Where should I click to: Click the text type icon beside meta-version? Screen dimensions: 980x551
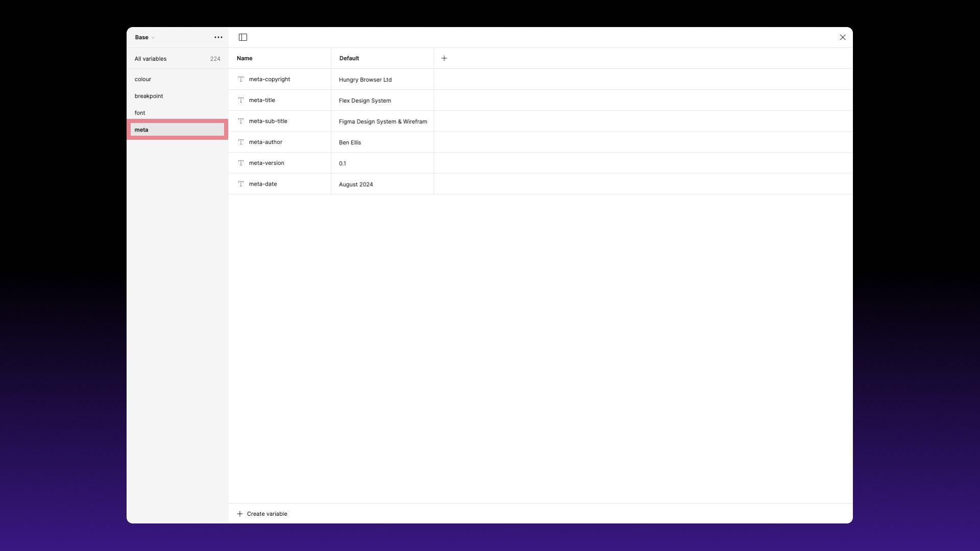tap(240, 163)
